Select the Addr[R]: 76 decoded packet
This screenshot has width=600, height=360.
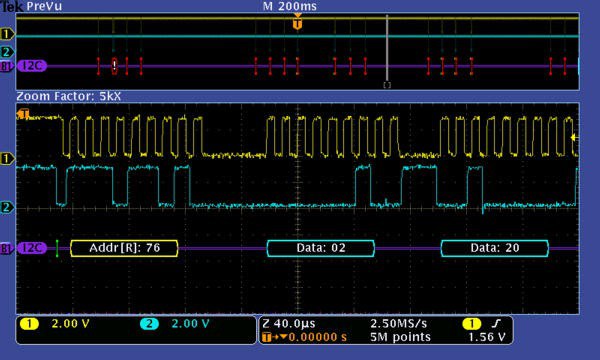(124, 248)
